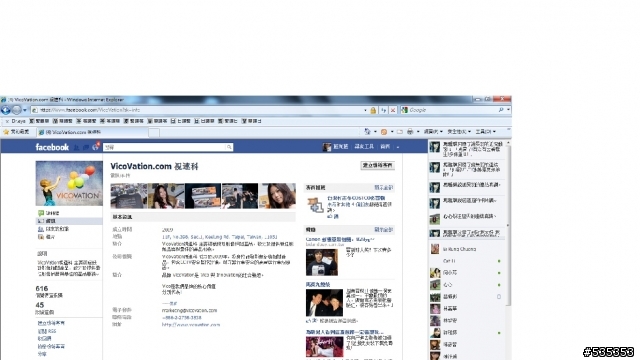Image resolution: width=640 pixels, height=360 pixels.
Task: Open the recent pages dropdown beside forward arrow
Action: 24,110
